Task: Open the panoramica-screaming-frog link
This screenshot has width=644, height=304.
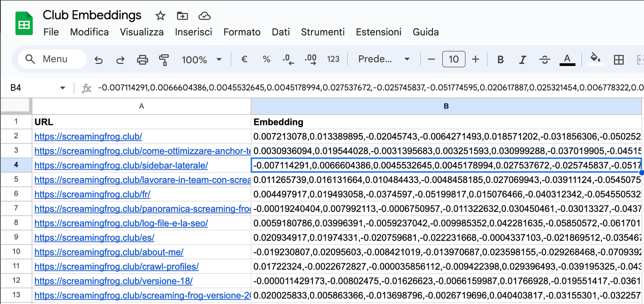Action: coord(142,209)
